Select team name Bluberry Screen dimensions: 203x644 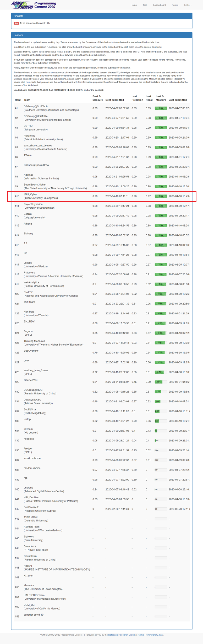[x=29, y=233]
